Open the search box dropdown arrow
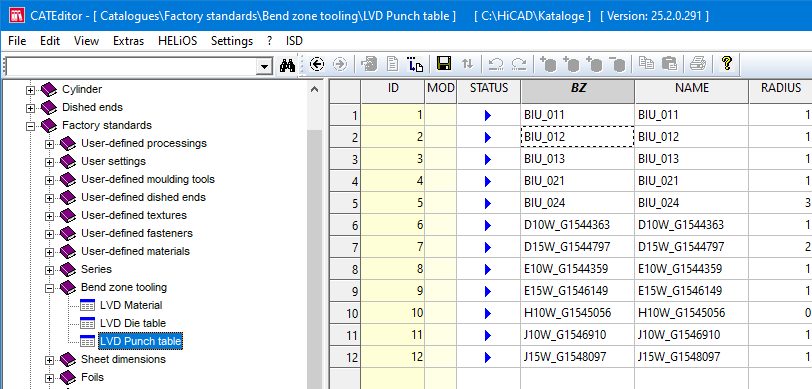 click(x=265, y=66)
